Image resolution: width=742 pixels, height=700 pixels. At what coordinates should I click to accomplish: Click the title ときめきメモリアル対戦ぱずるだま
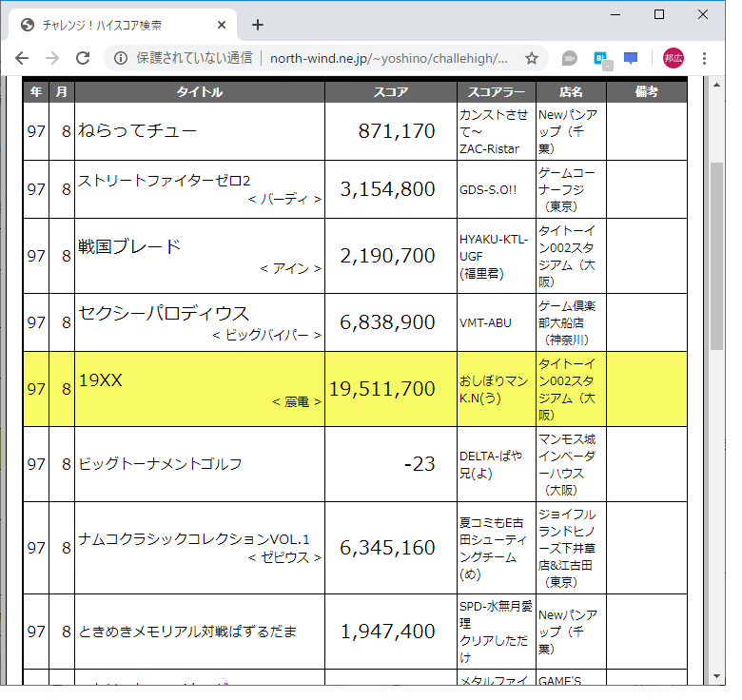[187, 632]
